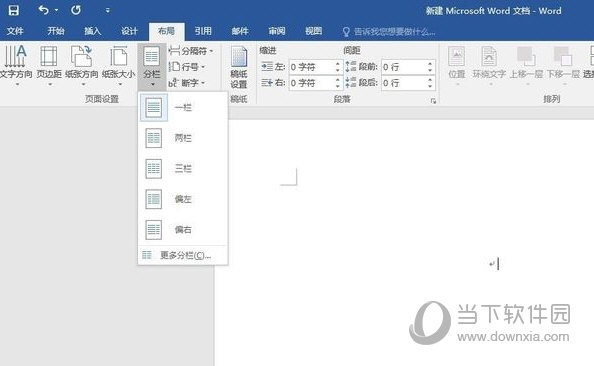Open the 段落 paragraph dialog launcher
Image resolution: width=594 pixels, height=366 pixels.
pos(433,101)
